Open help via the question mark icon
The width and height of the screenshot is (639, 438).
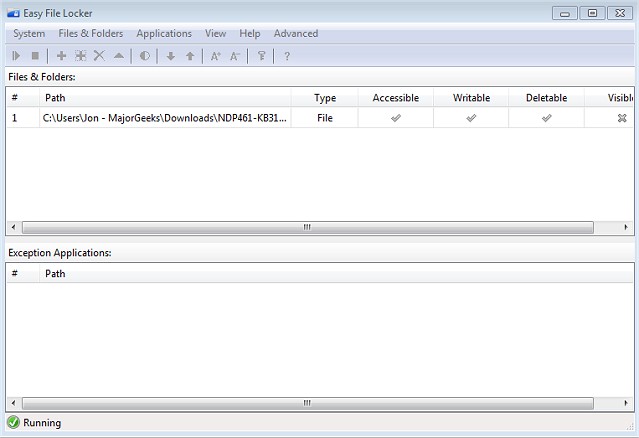(287, 56)
